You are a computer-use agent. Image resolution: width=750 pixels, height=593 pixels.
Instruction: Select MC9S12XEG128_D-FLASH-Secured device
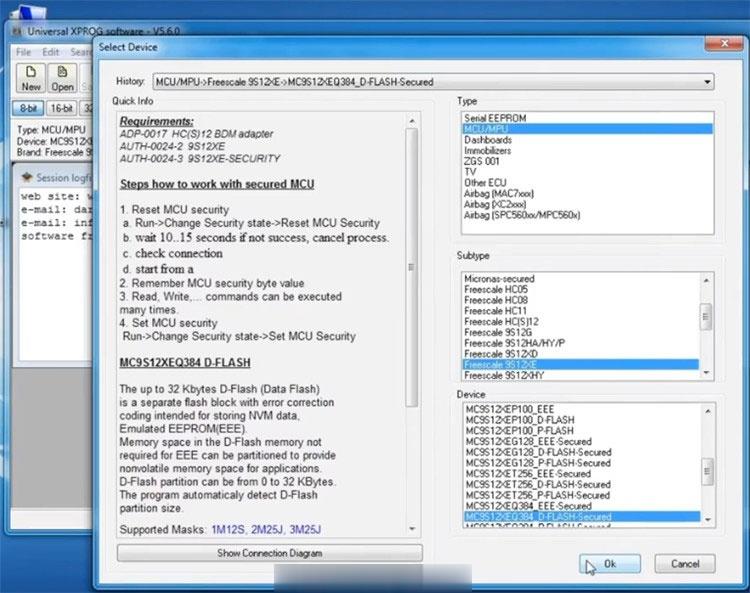coord(582,452)
